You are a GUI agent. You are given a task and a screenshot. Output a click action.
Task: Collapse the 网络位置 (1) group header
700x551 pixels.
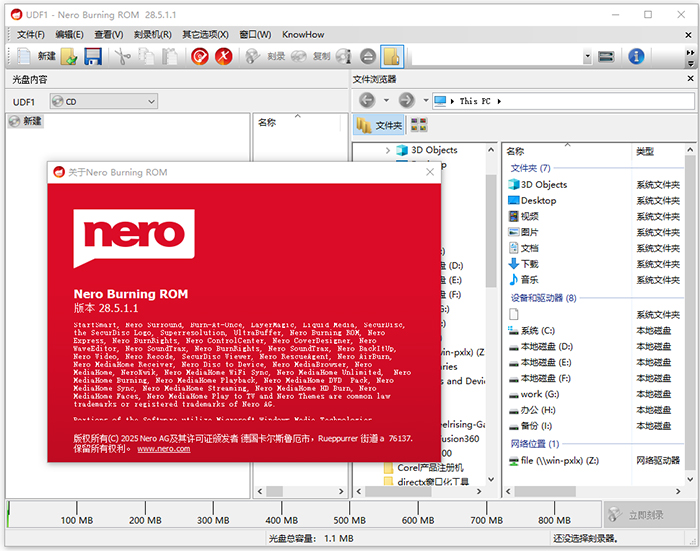[535, 444]
